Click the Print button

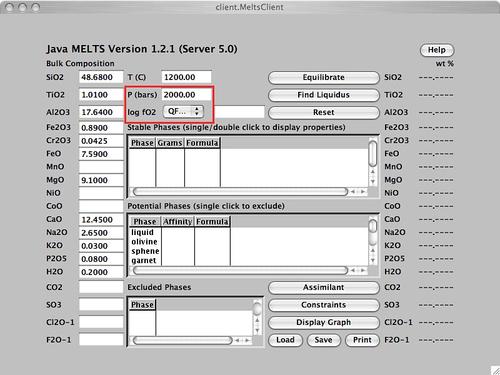click(362, 340)
